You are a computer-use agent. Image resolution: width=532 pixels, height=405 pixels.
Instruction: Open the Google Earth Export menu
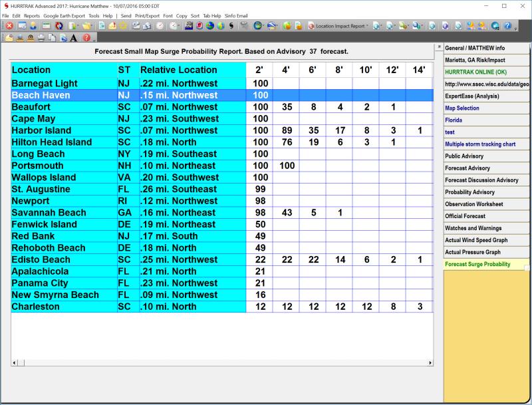pos(64,15)
